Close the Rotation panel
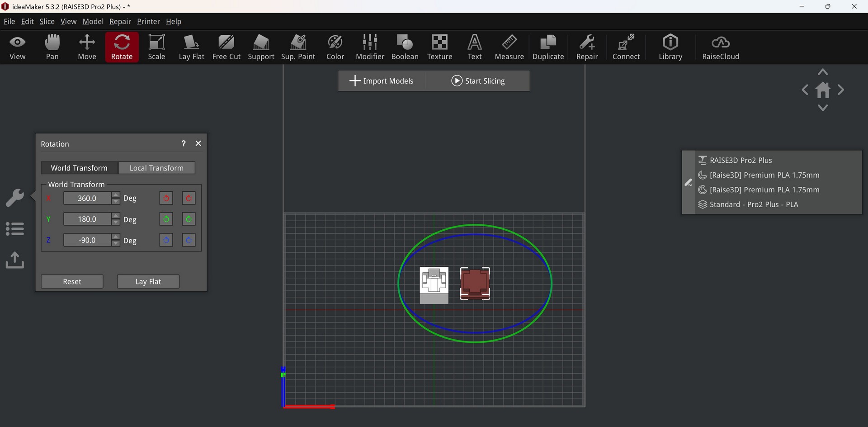This screenshot has width=868, height=427. (198, 143)
